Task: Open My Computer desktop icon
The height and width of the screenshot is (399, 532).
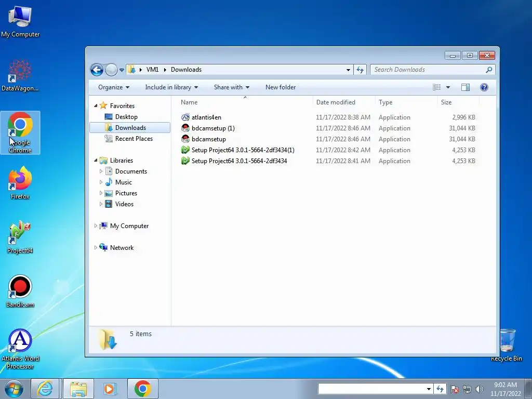Action: (x=20, y=22)
